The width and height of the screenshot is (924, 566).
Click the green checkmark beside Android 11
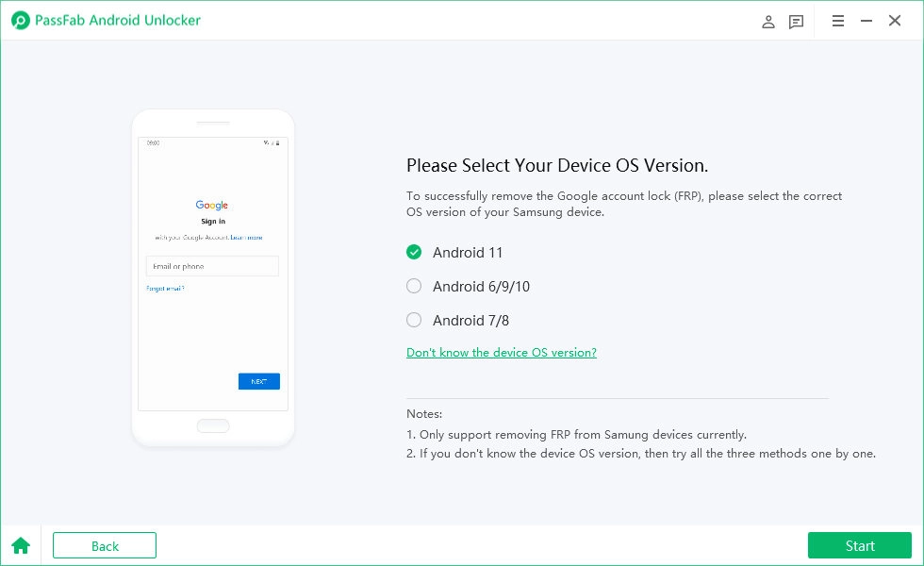pyautogui.click(x=414, y=252)
